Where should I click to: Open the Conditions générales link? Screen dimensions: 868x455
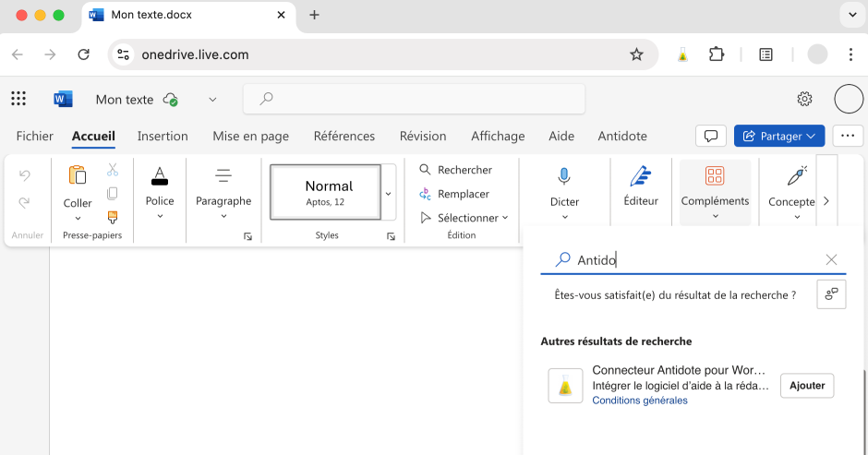(639, 401)
